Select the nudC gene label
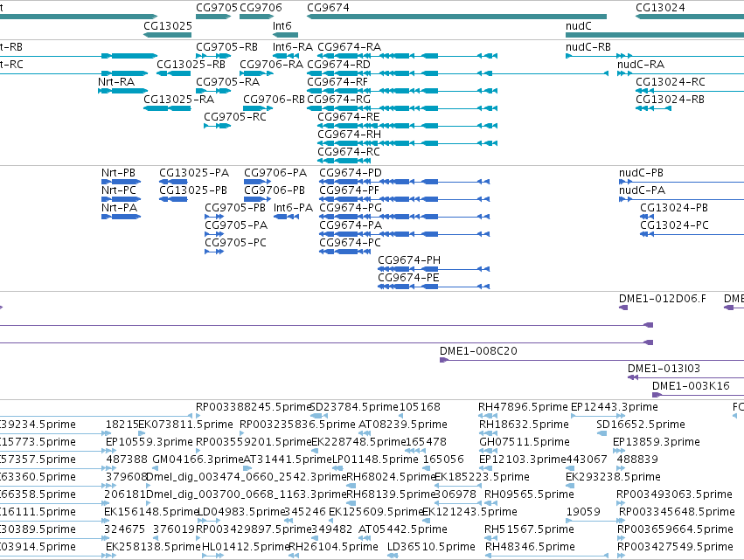This screenshot has height=560, width=744. click(578, 25)
